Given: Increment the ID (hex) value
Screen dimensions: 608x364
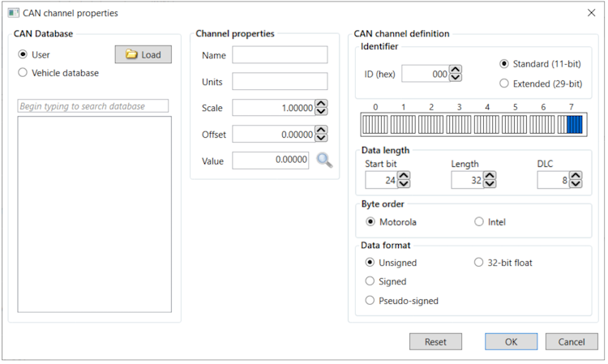Looking at the screenshot, I should [456, 70].
